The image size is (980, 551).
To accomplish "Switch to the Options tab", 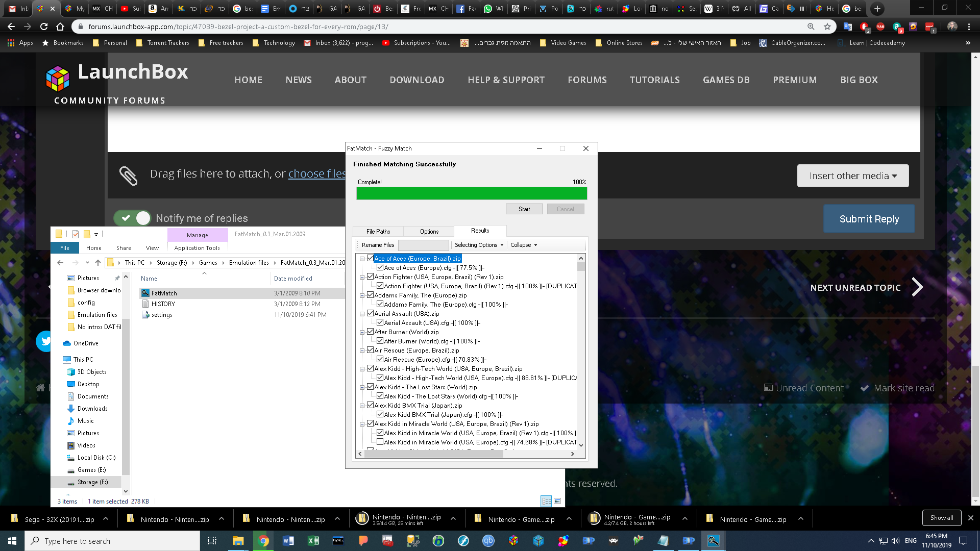I will tap(429, 232).
